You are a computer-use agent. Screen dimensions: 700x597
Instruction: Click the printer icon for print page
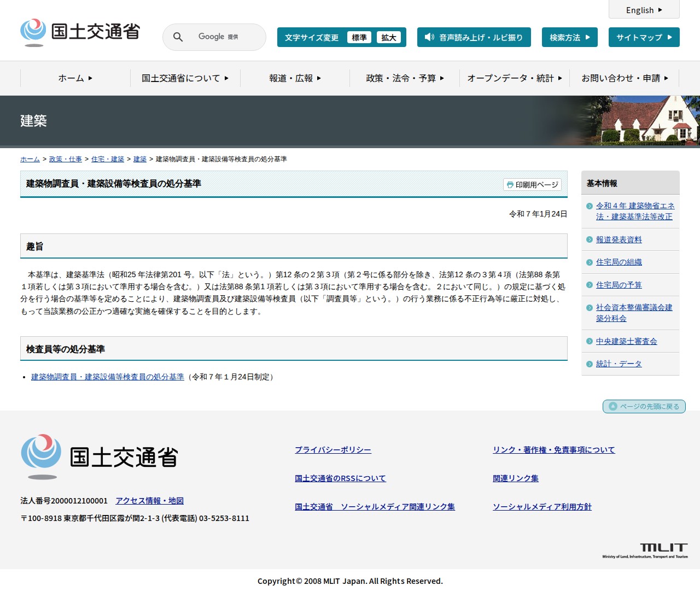point(510,185)
